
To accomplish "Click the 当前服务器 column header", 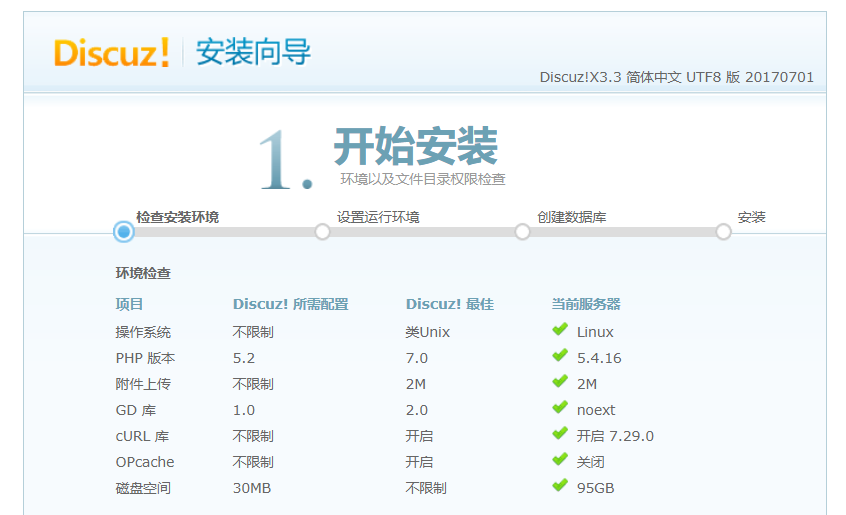I will click(x=586, y=304).
